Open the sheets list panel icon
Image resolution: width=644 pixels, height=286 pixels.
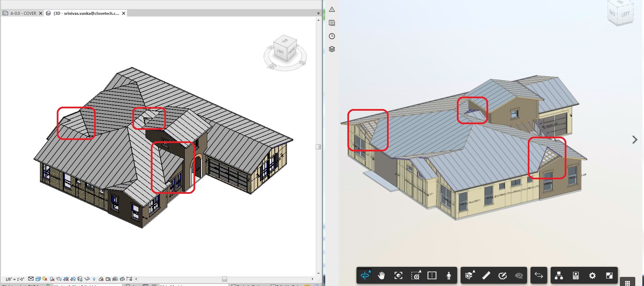click(332, 23)
